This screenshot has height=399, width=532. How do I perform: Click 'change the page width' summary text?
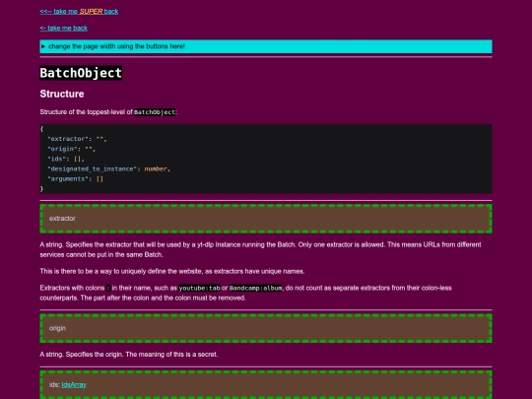[x=116, y=46]
